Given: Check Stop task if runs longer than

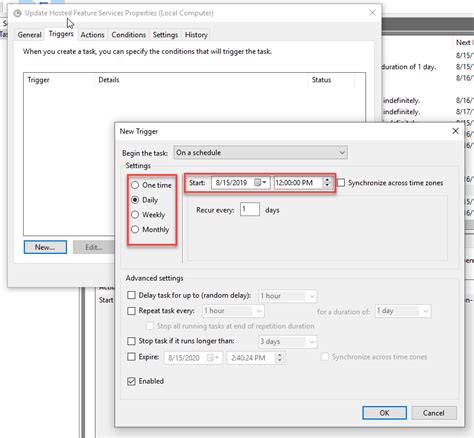Looking at the screenshot, I should [131, 341].
